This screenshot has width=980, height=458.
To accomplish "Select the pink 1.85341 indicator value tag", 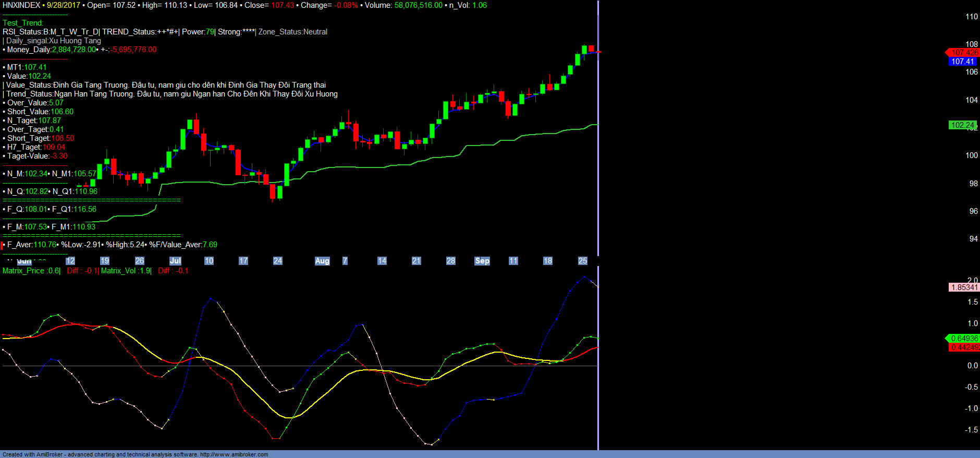I will tap(964, 287).
